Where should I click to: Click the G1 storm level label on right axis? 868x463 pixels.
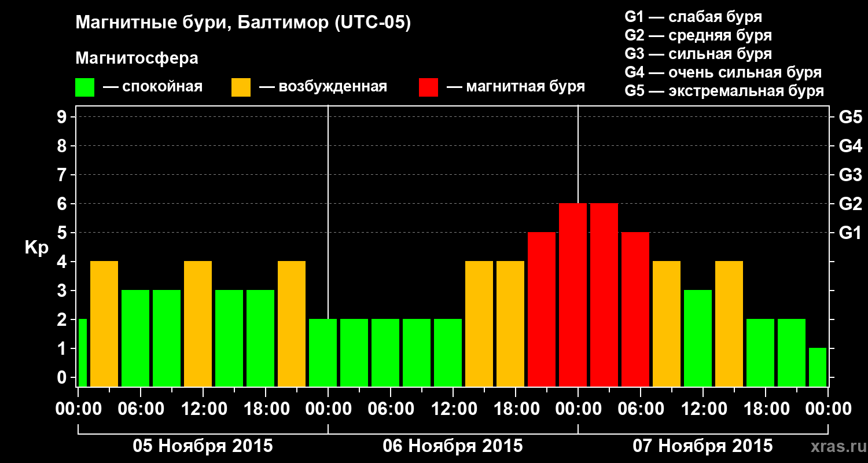(850, 233)
